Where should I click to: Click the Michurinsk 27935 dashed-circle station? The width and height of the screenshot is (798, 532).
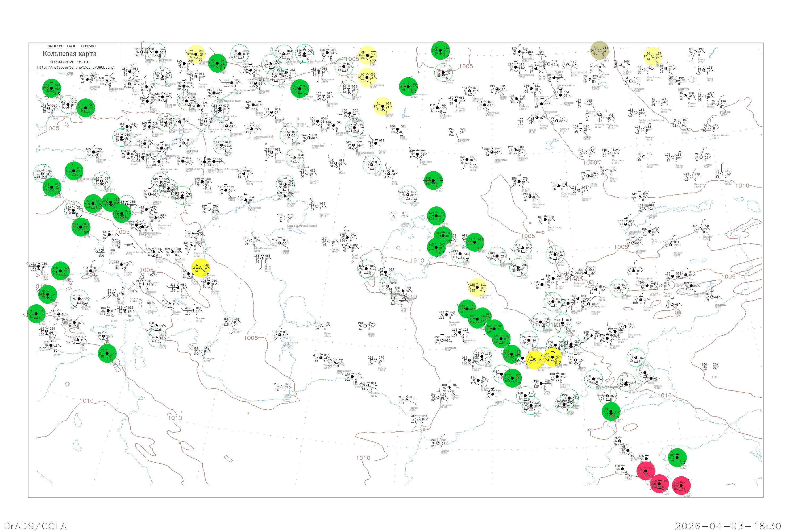click(156, 52)
